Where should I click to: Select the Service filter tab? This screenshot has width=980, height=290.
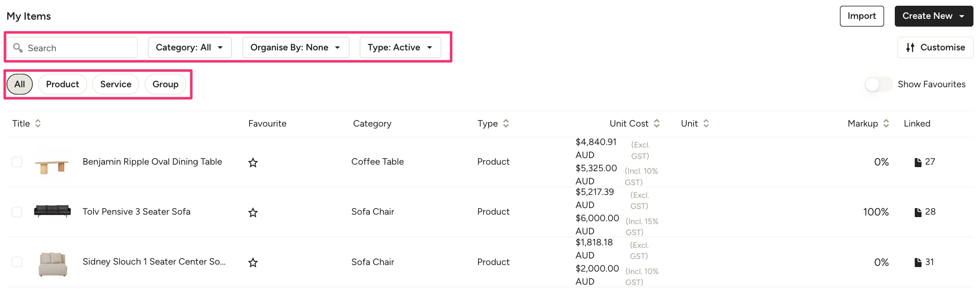pyautogui.click(x=116, y=84)
